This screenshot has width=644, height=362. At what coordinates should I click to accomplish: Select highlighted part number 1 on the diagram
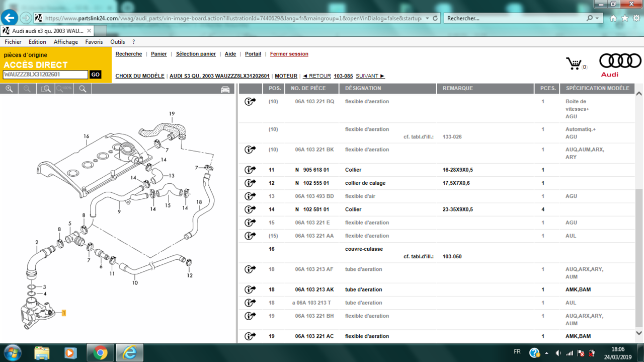point(64,313)
